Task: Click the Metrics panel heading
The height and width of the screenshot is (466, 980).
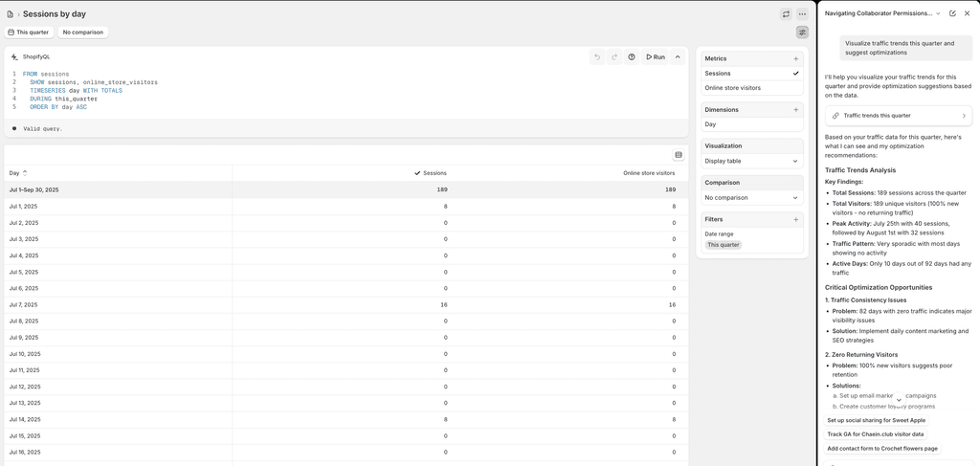Action: click(716, 58)
